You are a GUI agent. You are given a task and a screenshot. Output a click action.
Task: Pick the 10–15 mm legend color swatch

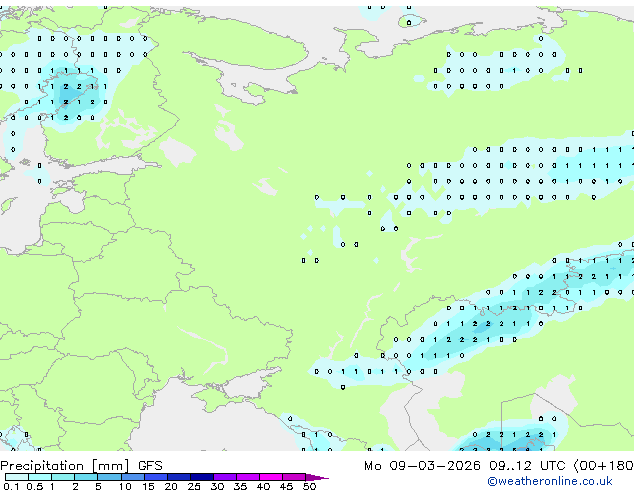133,477
